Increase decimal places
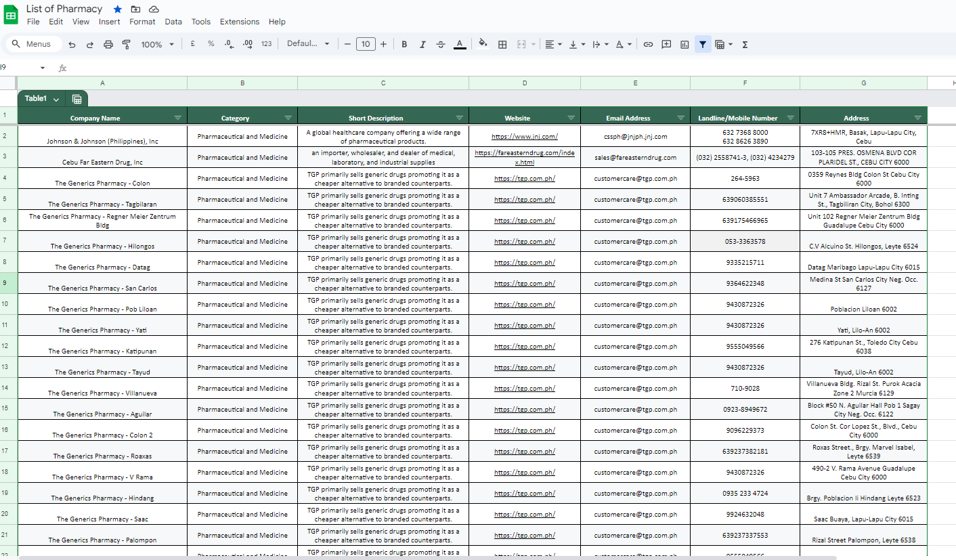This screenshot has width=956, height=560. point(248,44)
